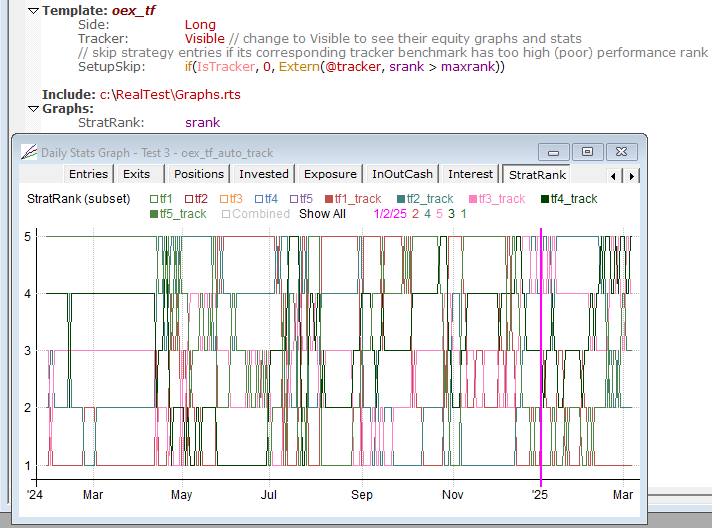
Task: Maximize the Daily Stats Graph window
Action: coord(587,152)
